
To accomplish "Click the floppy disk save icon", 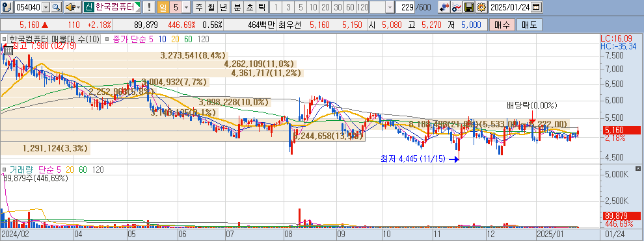I will coord(469,7).
